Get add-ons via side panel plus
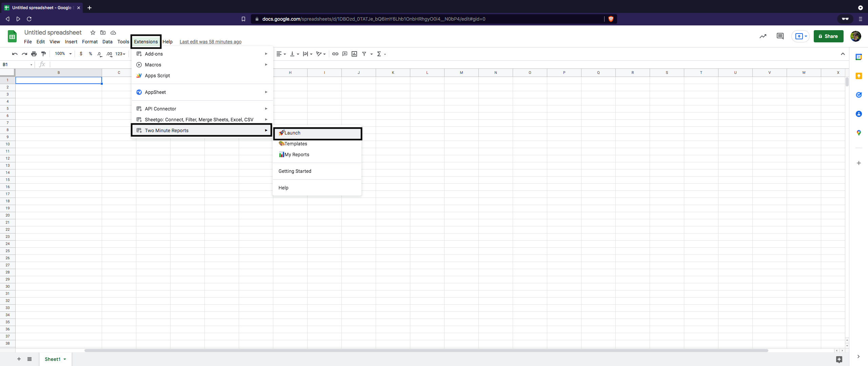 (859, 163)
